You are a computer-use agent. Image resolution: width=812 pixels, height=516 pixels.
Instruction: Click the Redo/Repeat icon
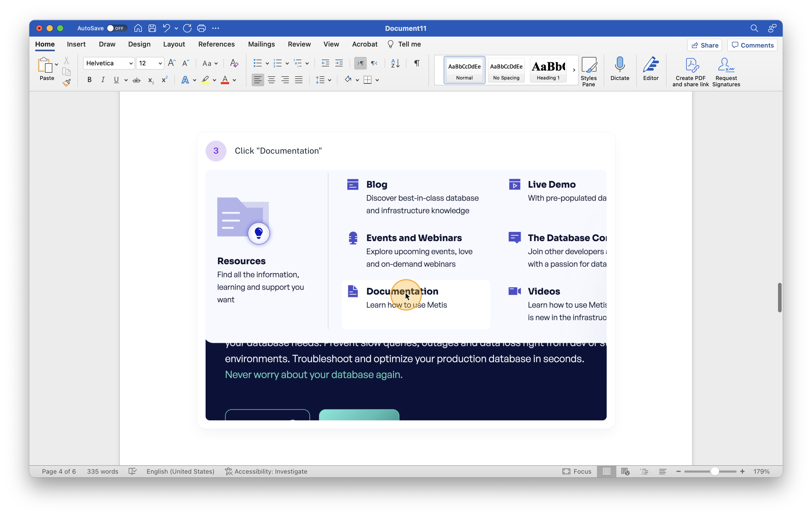[x=188, y=28]
